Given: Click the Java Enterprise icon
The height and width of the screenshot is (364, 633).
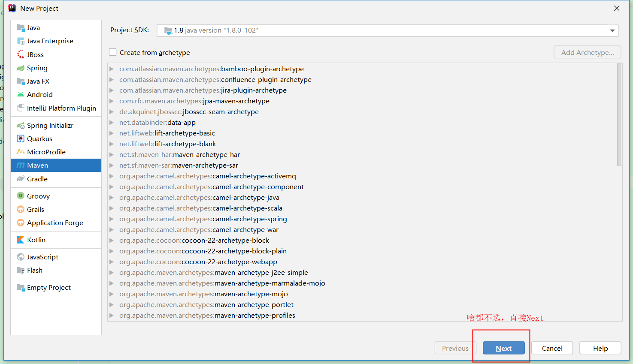Looking at the screenshot, I should pos(21,41).
